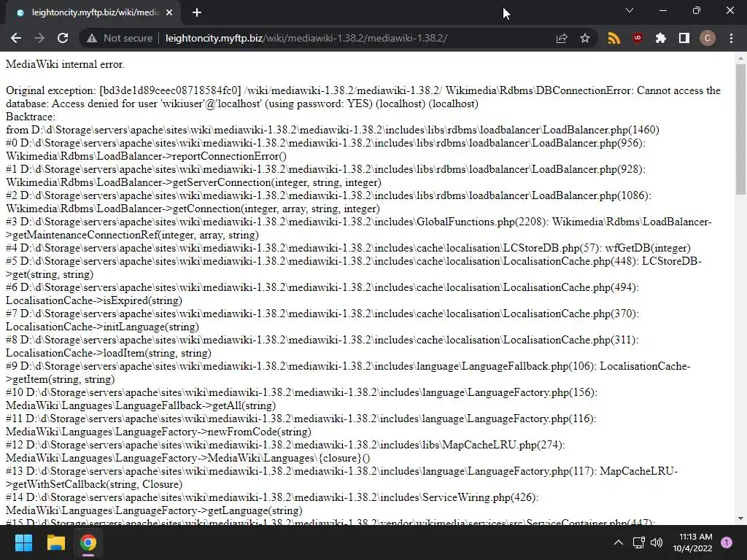Open the Windows Start menu

(x=23, y=542)
